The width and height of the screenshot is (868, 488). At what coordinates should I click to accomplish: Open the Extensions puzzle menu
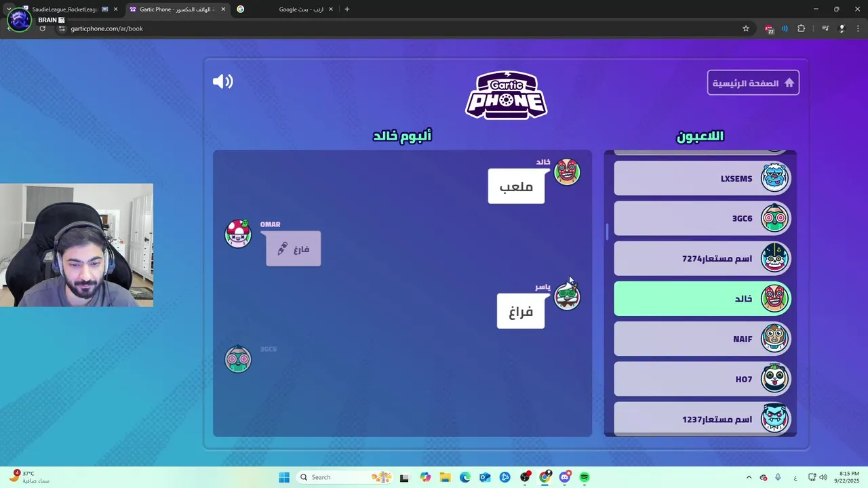point(802,28)
